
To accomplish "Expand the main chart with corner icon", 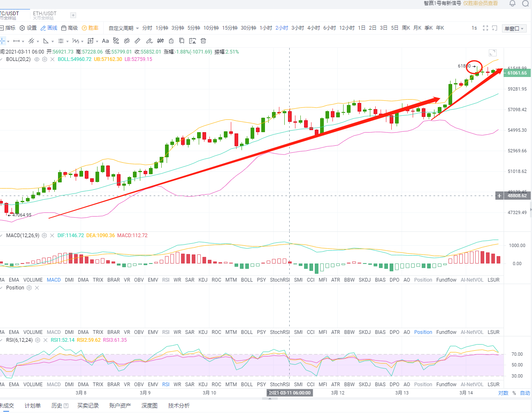I will pos(493,53).
